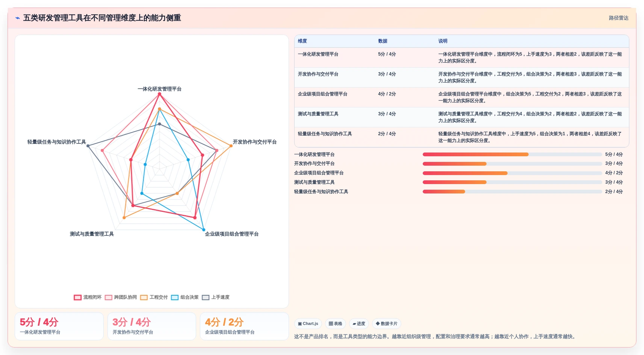Toggle the 流程闭环 legend series

coord(88,297)
